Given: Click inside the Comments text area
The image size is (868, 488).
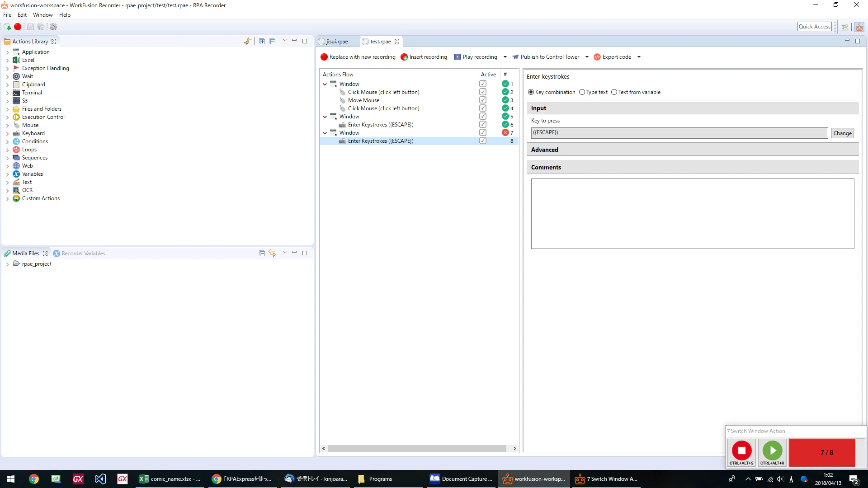Looking at the screenshot, I should 693,214.
